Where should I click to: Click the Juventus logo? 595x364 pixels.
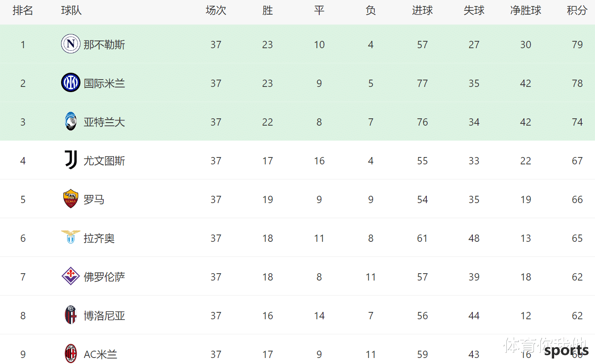[71, 160]
